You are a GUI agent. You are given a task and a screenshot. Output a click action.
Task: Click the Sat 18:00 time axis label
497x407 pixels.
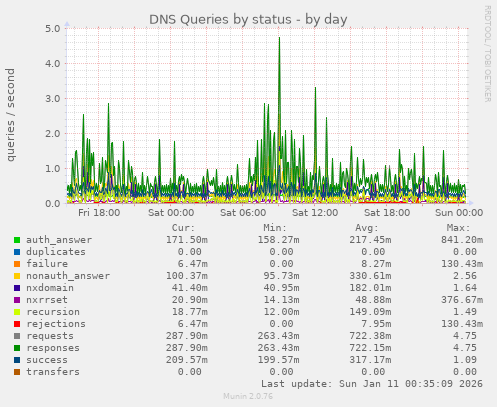coord(387,213)
